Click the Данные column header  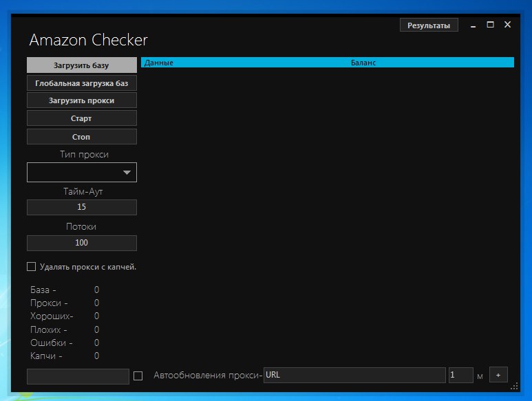coord(159,63)
